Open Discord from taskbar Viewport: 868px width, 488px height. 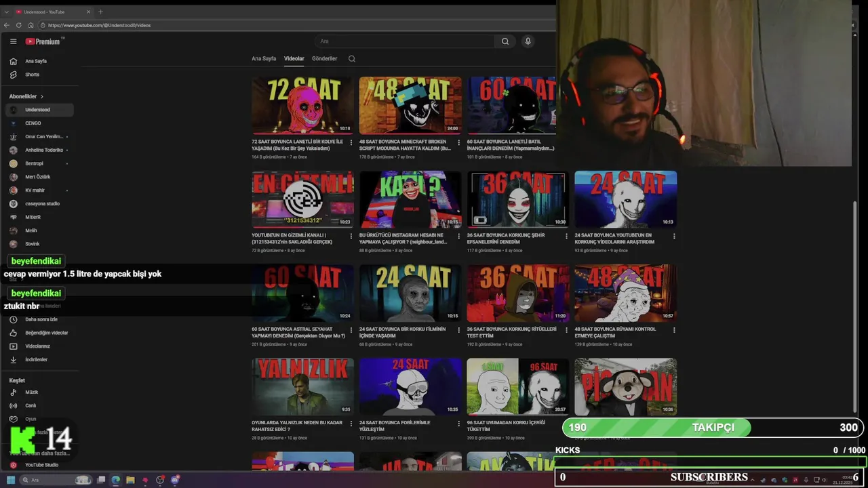click(x=175, y=480)
